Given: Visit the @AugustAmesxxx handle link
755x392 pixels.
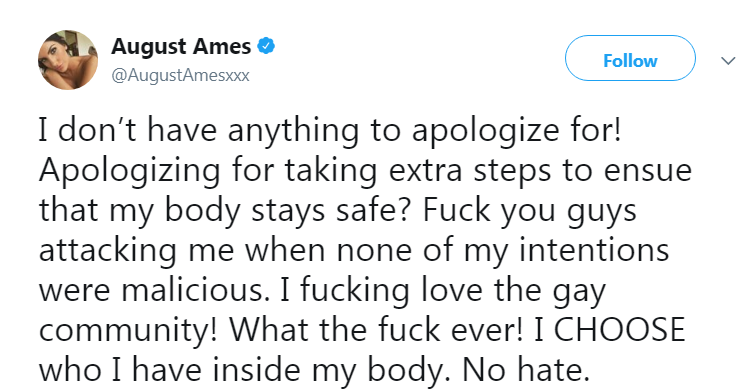Looking at the screenshot, I should point(181,76).
